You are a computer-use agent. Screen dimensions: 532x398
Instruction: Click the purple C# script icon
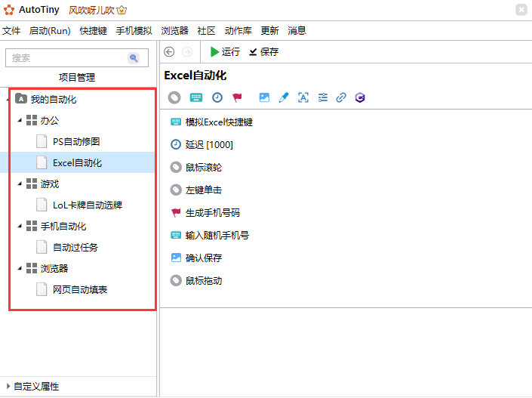pyautogui.click(x=361, y=97)
